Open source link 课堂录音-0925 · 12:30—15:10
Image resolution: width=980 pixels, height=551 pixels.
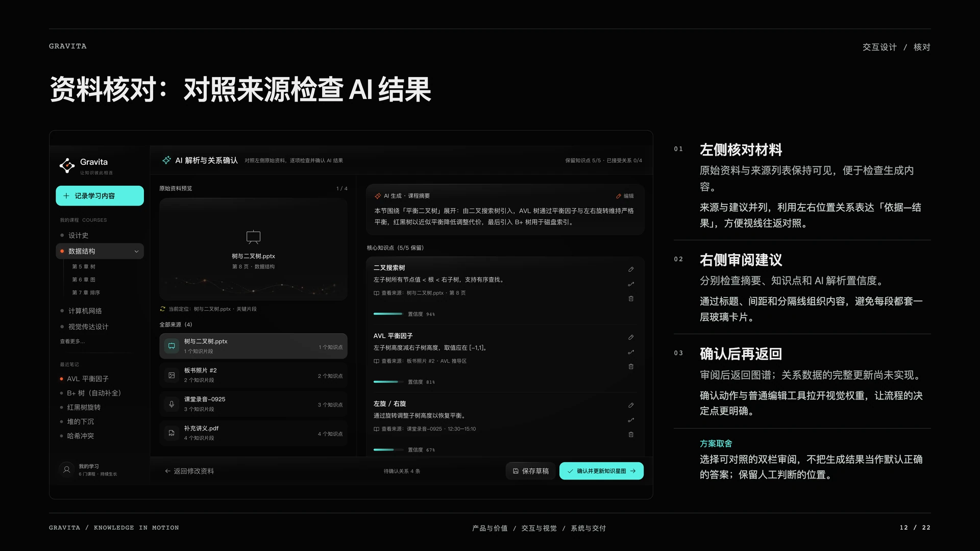425,429
